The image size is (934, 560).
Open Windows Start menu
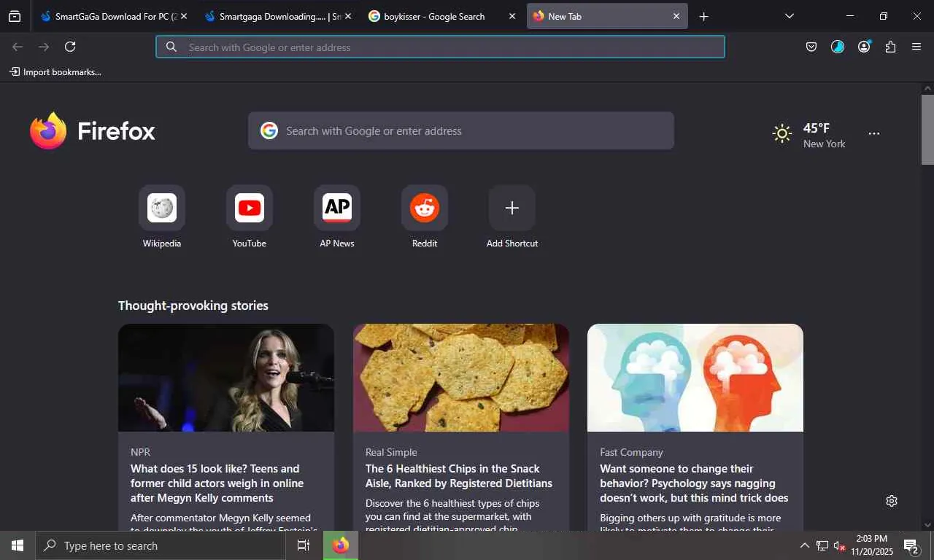click(x=18, y=545)
